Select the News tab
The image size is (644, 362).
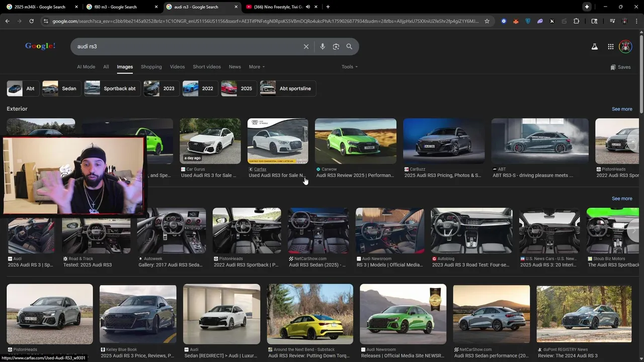click(x=235, y=67)
